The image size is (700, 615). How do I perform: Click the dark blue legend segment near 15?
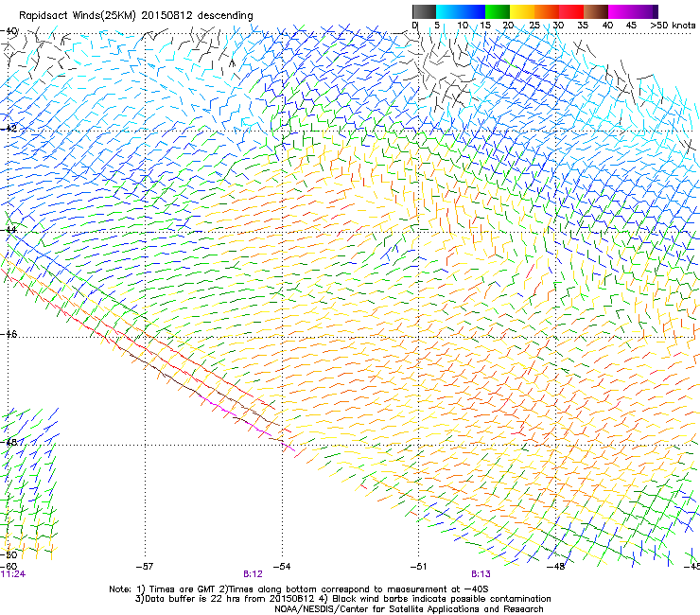coord(473,11)
